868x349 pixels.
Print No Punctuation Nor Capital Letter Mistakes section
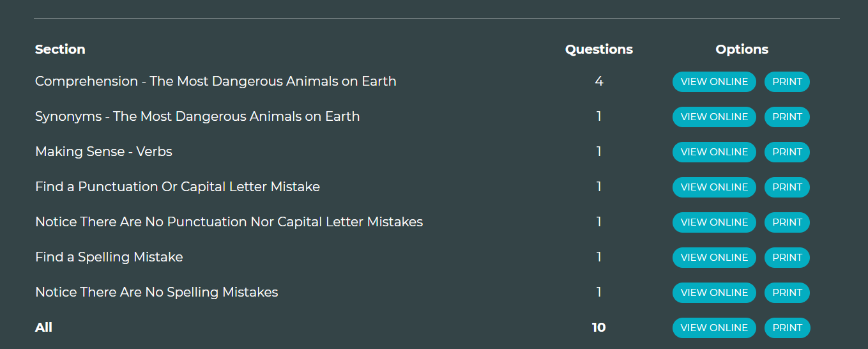(x=787, y=222)
